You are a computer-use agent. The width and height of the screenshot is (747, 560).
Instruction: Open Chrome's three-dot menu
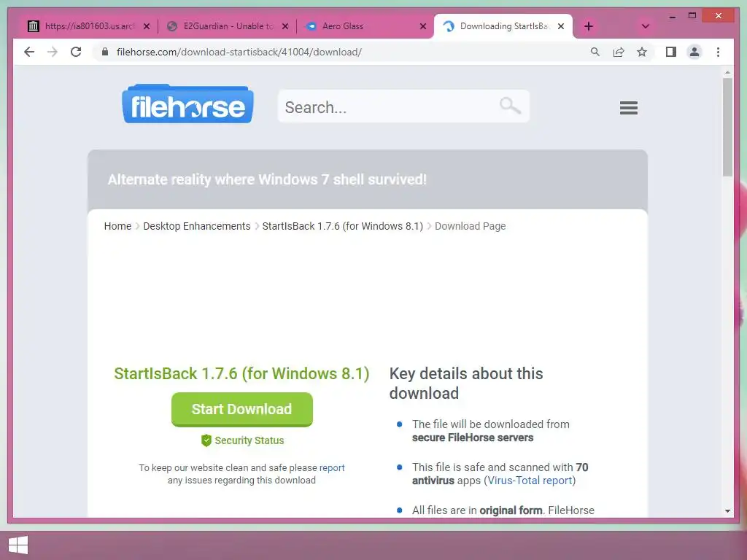click(x=718, y=52)
